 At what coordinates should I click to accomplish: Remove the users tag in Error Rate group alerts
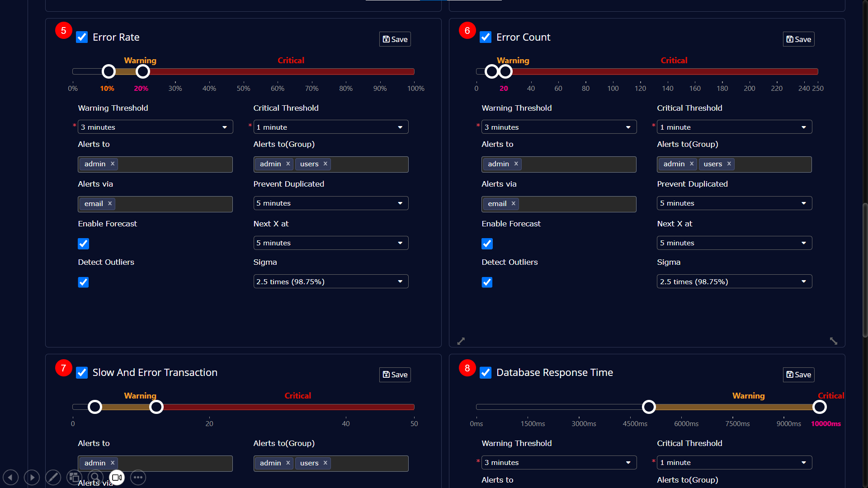click(325, 164)
